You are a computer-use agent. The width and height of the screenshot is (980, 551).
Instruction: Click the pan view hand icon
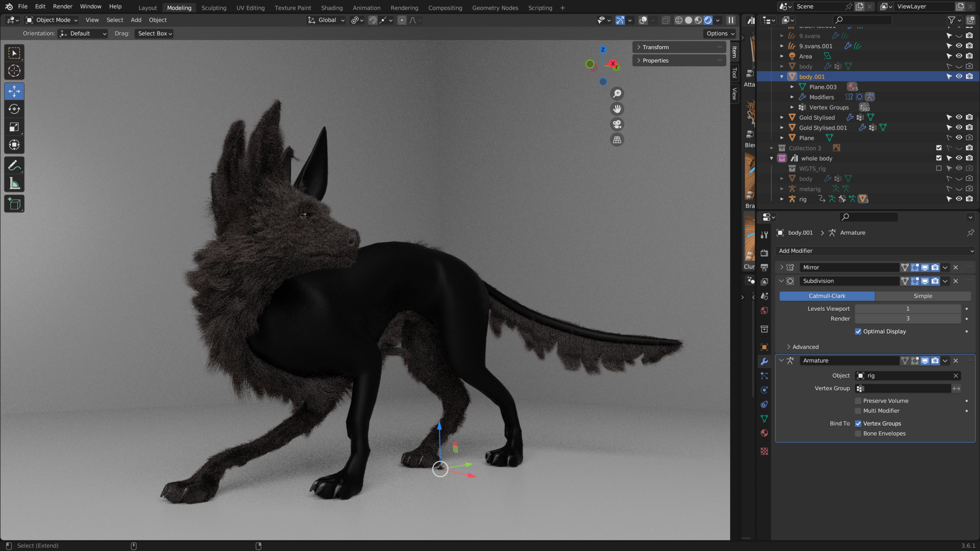(x=617, y=109)
